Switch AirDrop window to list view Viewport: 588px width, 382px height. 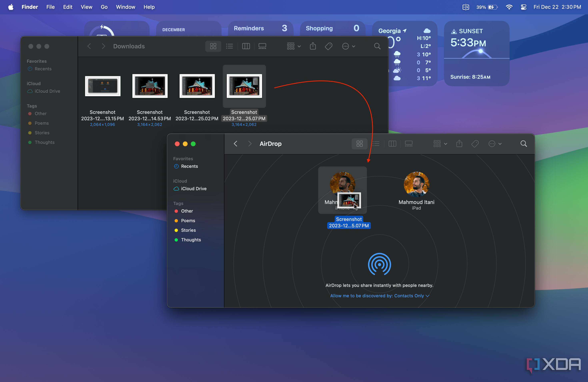pyautogui.click(x=376, y=144)
